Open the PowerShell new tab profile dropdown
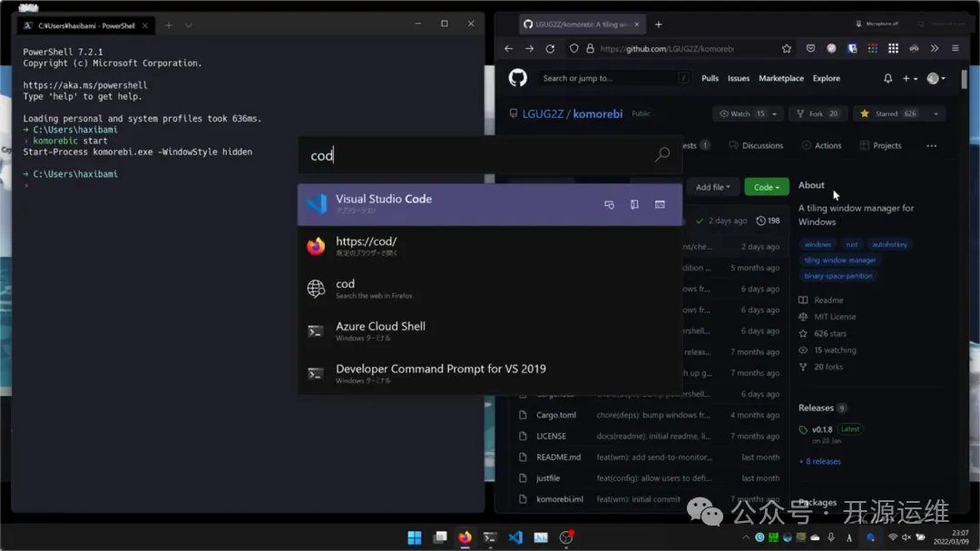This screenshot has height=551, width=980. click(x=189, y=25)
